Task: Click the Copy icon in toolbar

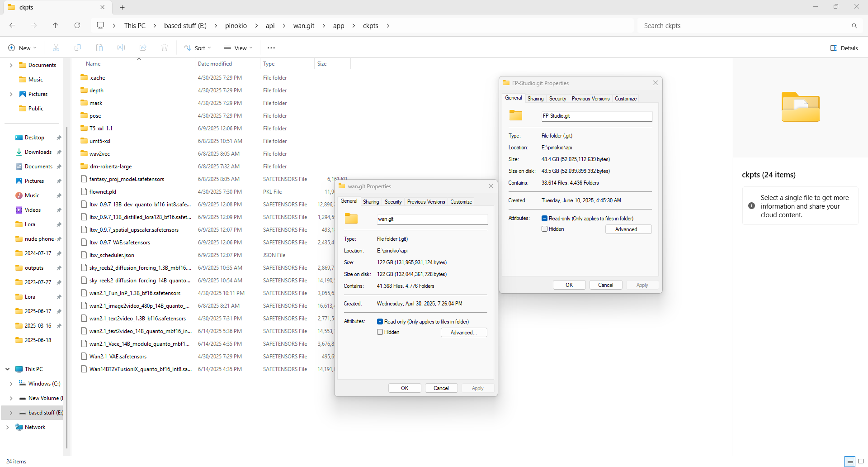Action: (x=78, y=48)
